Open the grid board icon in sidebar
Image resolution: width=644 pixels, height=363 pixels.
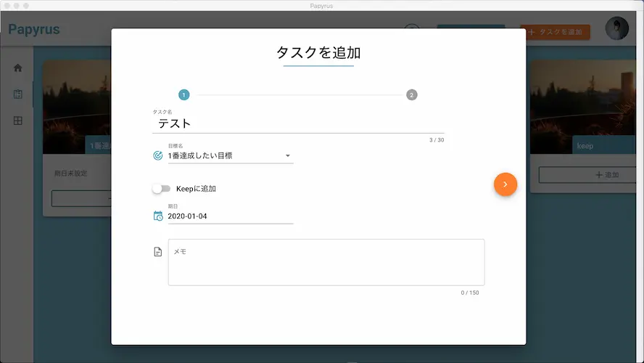coord(17,121)
